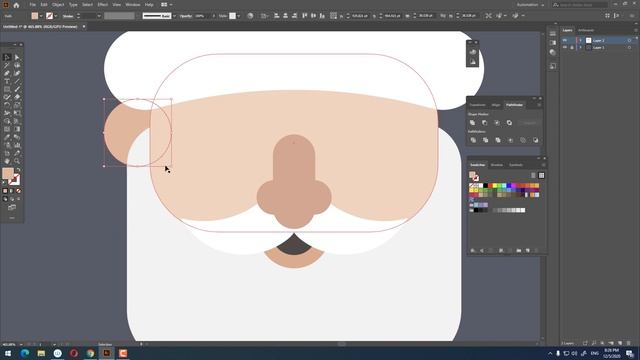Select the Line Segment tool
This screenshot has width=640, height=360.
[17, 81]
